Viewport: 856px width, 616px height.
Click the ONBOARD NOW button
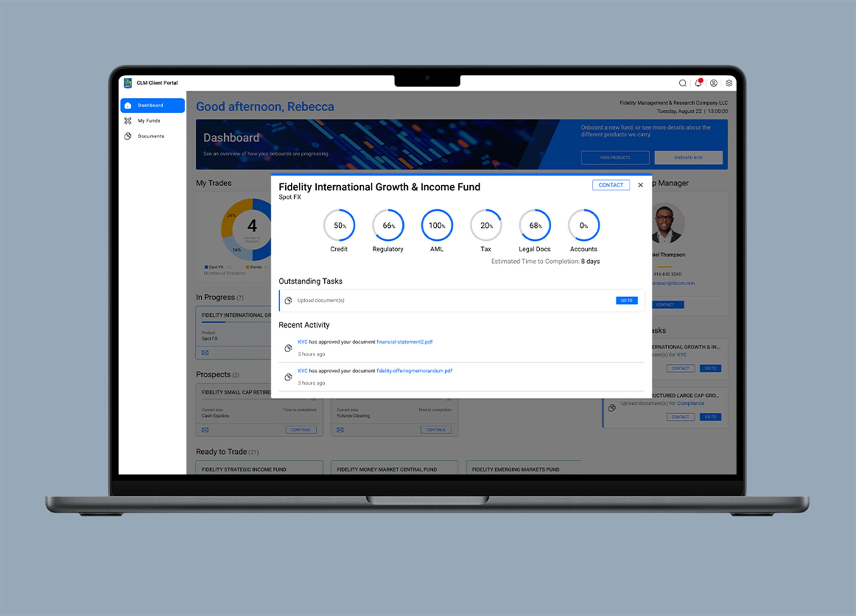688,158
